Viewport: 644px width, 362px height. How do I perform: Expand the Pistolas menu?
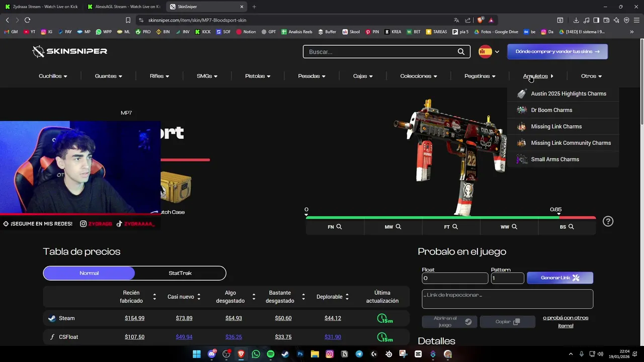point(258,76)
